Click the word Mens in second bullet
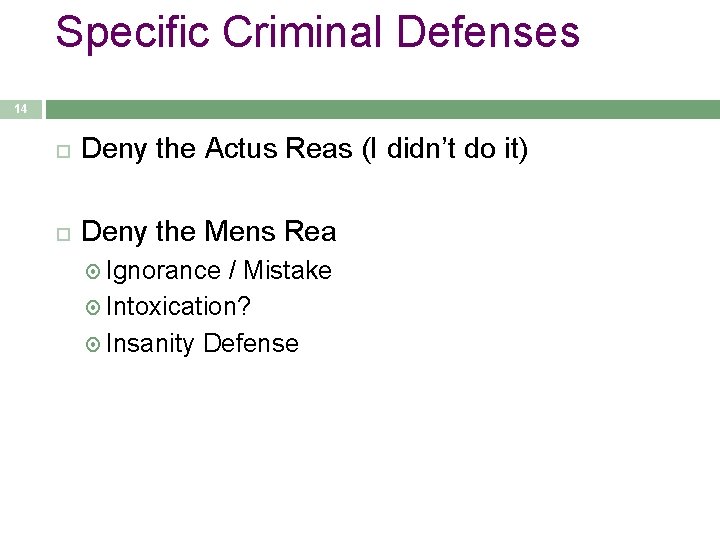 point(240,231)
